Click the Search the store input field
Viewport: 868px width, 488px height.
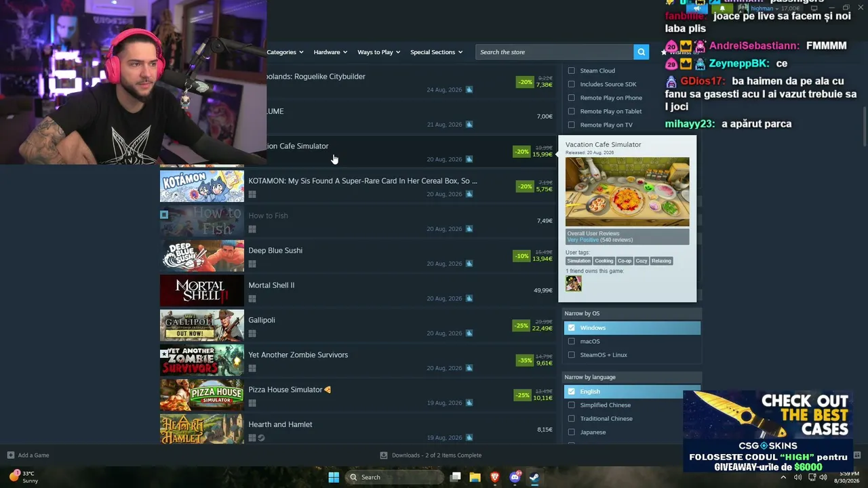555,52
